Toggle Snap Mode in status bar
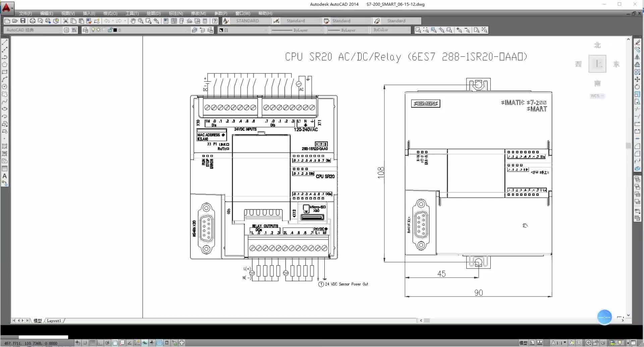The width and height of the screenshot is (644, 347). (85, 343)
